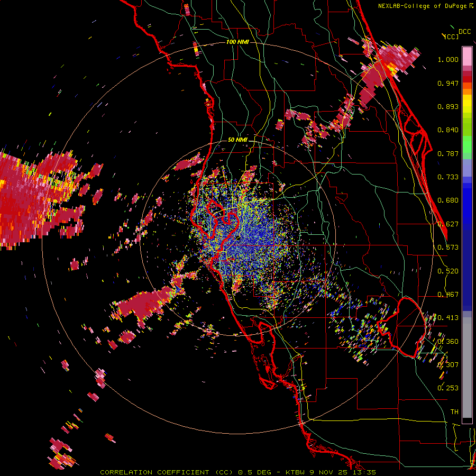The width and height of the screenshot is (476, 476).
Task: Click the [CC] label above the color scale
Action: pos(451,36)
